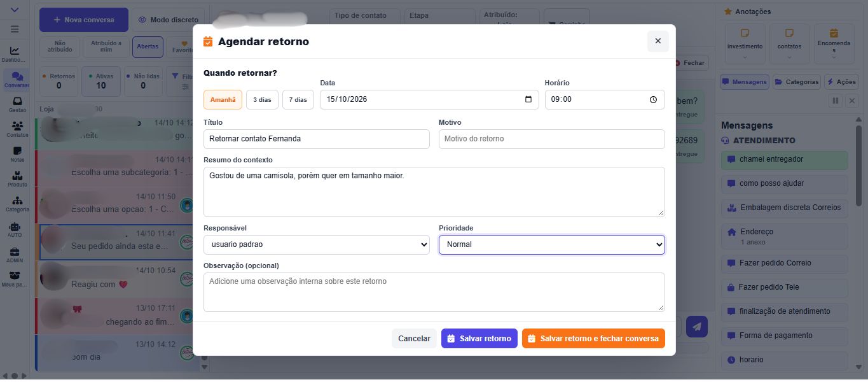
Task: Open Conversas from the sidebar
Action: tap(17, 80)
